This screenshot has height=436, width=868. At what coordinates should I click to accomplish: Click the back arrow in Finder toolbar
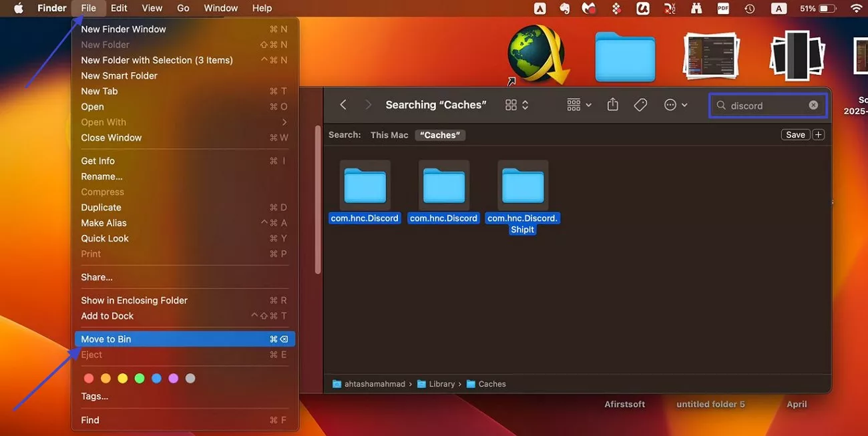click(x=343, y=105)
